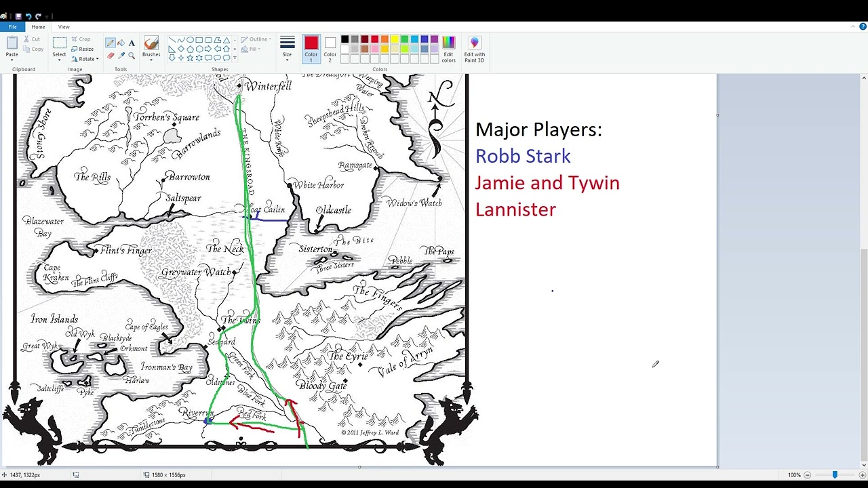Choose the Curve shape
Image resolution: width=868 pixels, height=488 pixels.
[181, 40]
